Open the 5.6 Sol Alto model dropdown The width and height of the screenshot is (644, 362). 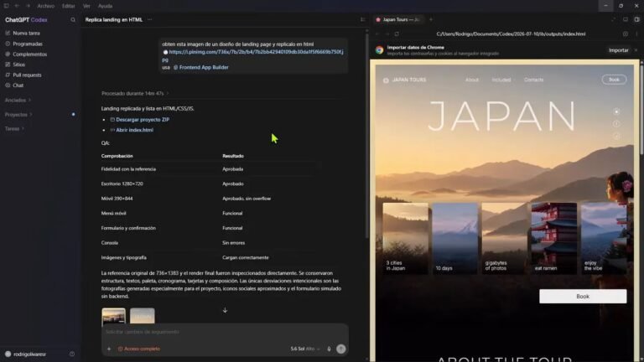click(x=305, y=349)
